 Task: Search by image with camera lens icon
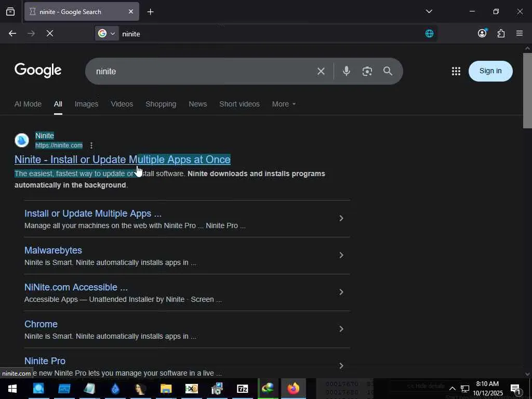click(367, 71)
